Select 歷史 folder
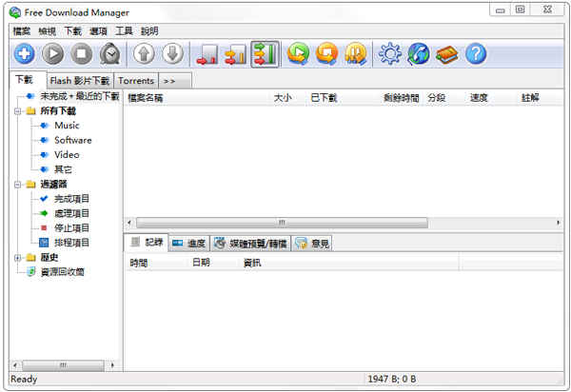 (49, 257)
